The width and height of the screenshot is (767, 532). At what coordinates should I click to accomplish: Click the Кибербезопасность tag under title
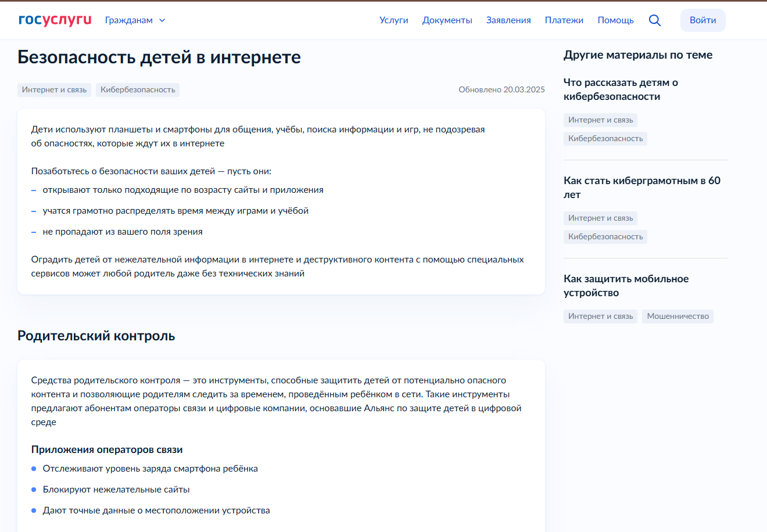[x=138, y=90]
